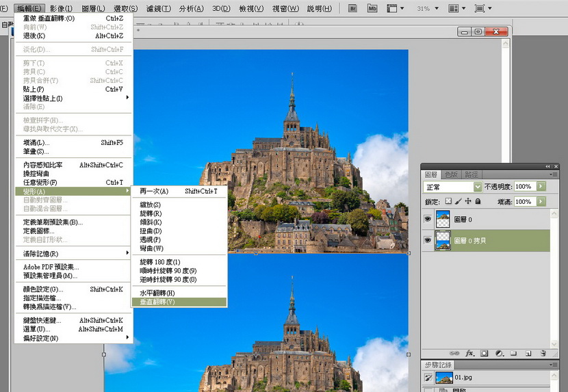Click the 填滿 100% input field
568x392 pixels.
click(x=525, y=201)
